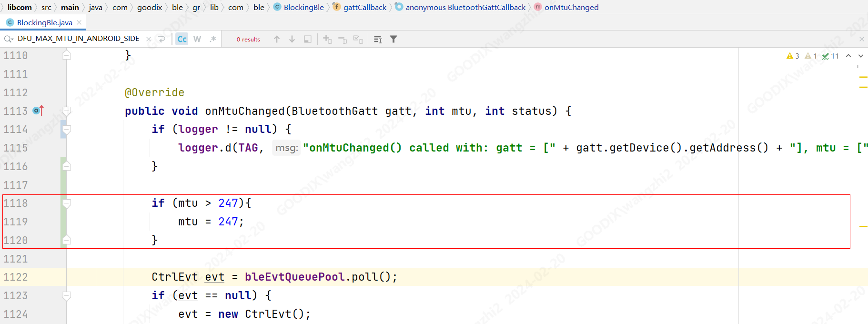The width and height of the screenshot is (868, 324).
Task: Insert a new line in search field
Action: pos(161,39)
